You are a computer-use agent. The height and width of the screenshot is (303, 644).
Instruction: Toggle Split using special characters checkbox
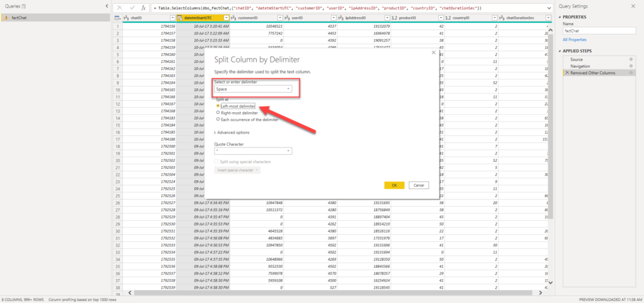216,161
